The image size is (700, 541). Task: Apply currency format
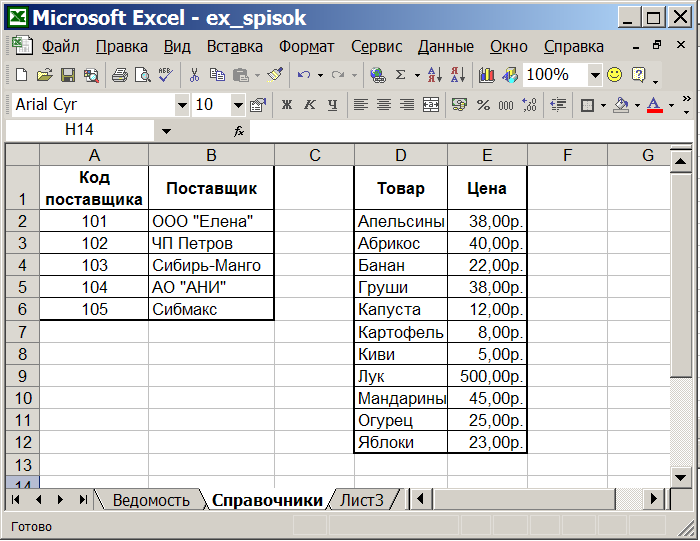(x=459, y=105)
